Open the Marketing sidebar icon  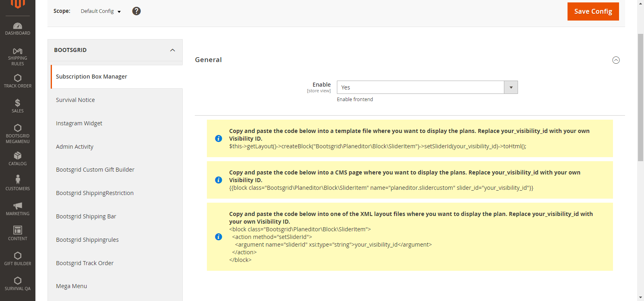pyautogui.click(x=18, y=209)
